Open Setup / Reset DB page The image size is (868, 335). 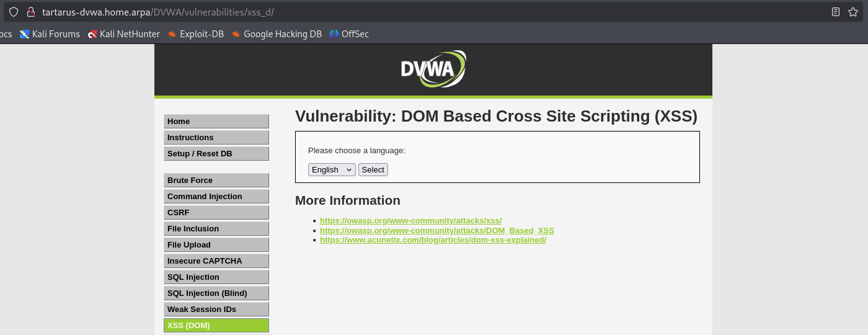pos(216,154)
